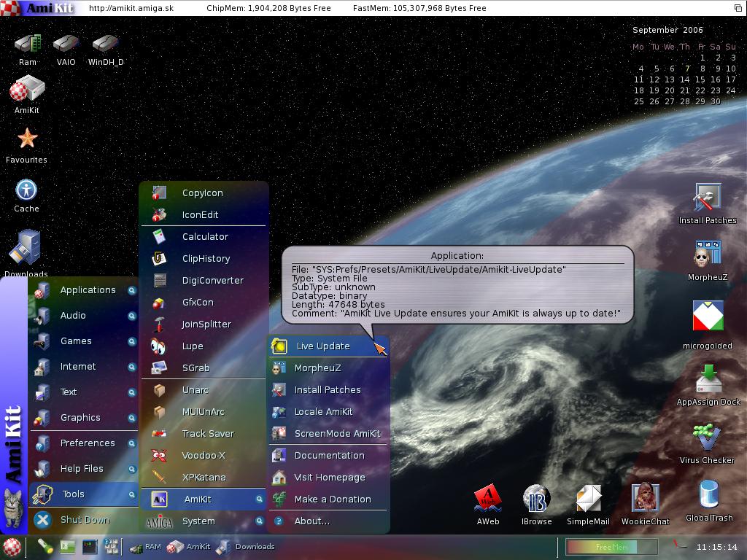Launch CopyIcon from the Tools menu

click(x=204, y=192)
